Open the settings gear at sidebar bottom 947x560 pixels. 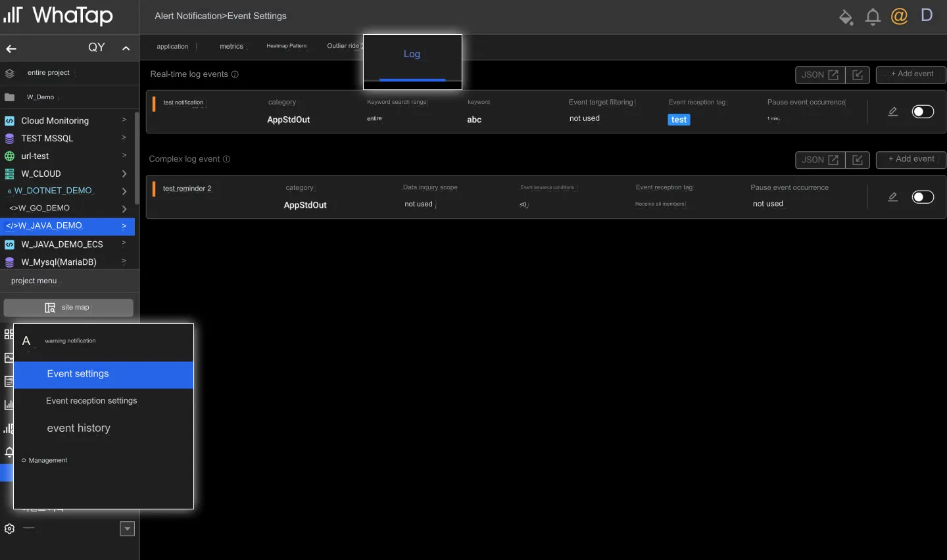click(9, 528)
